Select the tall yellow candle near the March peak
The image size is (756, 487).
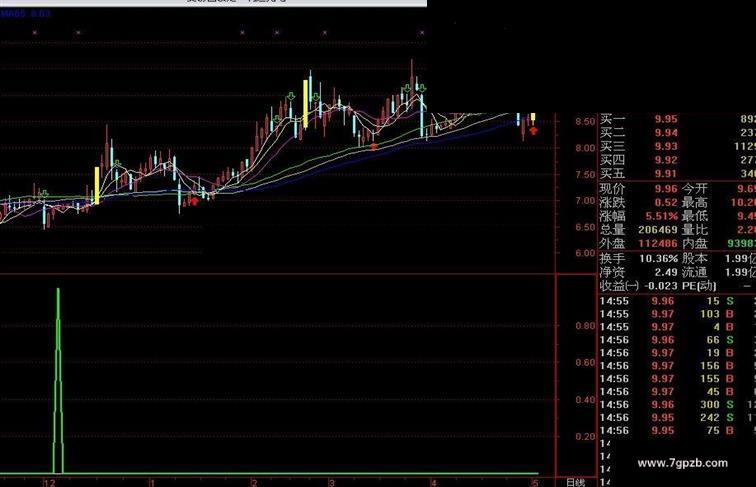coord(305,104)
